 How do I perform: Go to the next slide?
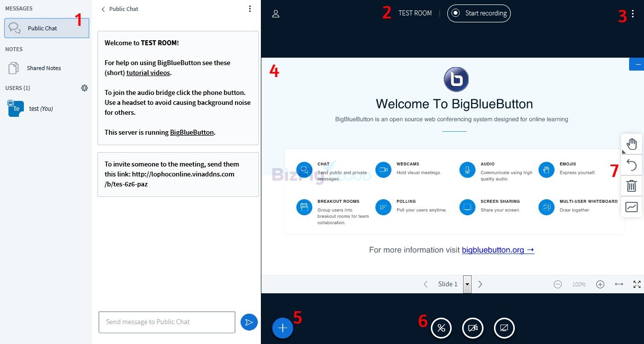[x=480, y=284]
